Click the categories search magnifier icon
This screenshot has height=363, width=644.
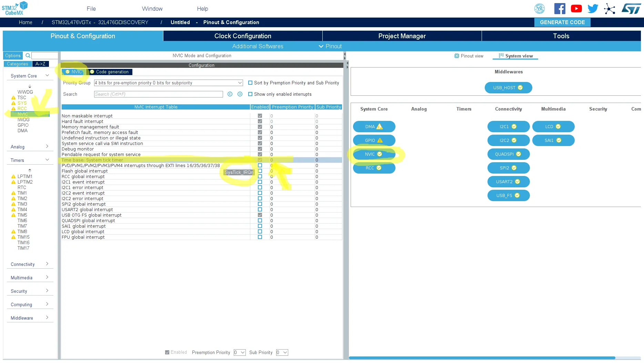28,55
